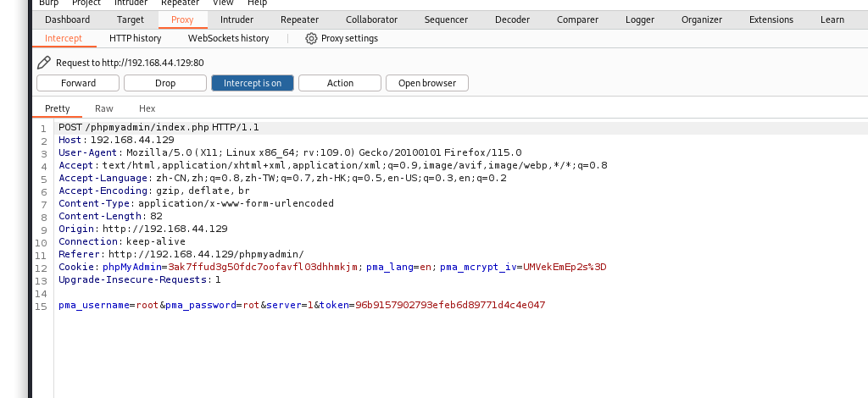Toggle the Intercept is on button

tap(252, 83)
